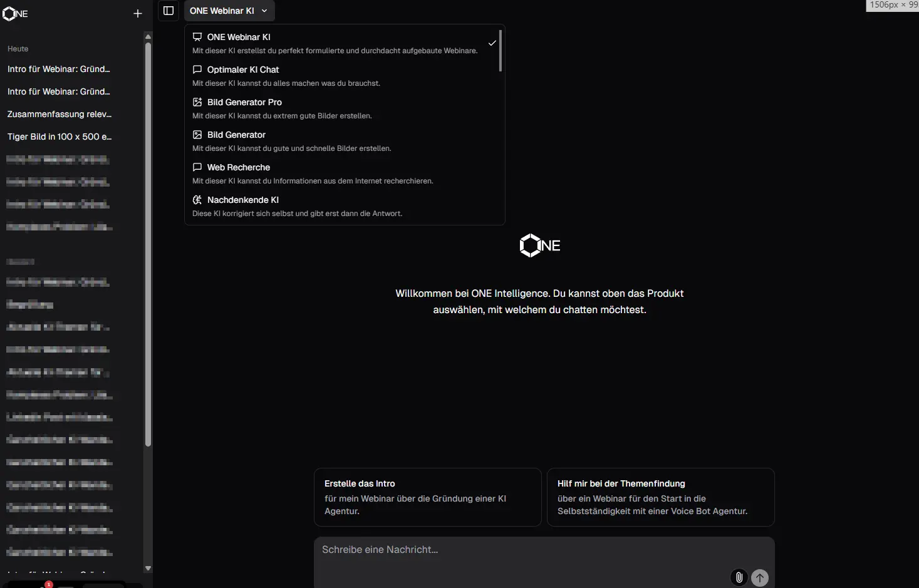
Task: Collapse the ONE Webinar KI model dropdown
Action: (x=229, y=11)
